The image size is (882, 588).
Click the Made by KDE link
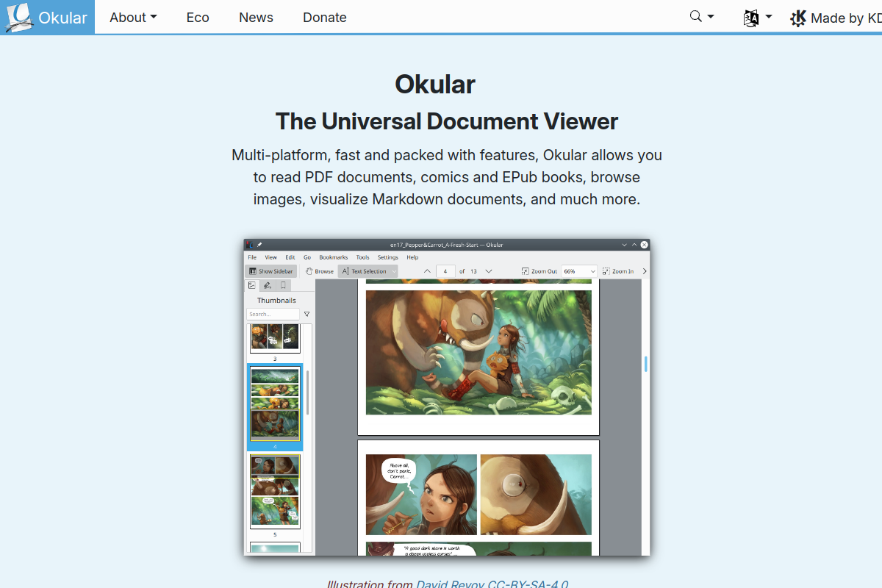tap(836, 18)
